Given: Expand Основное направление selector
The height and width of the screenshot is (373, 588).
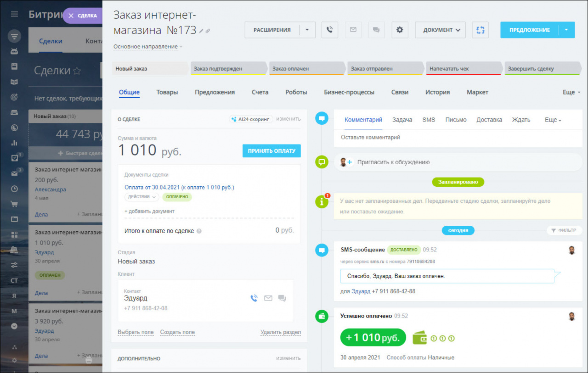Looking at the screenshot, I should pyautogui.click(x=148, y=46).
